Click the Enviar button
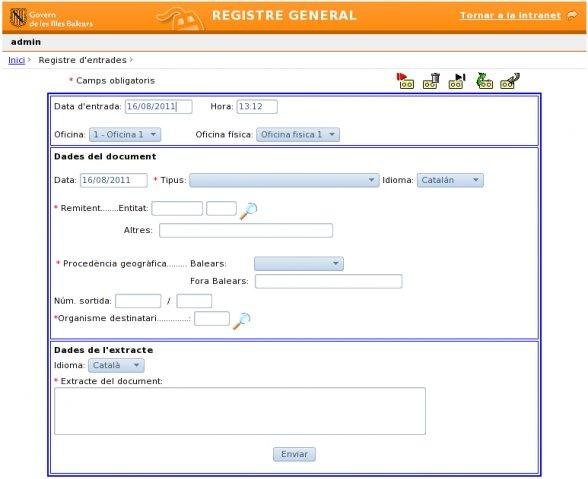Screen dimensions: 588x479 [294, 454]
